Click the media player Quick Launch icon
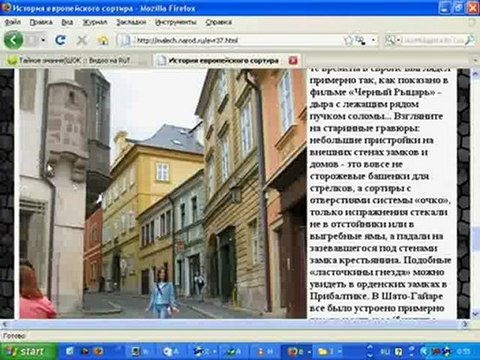The width and height of the screenshot is (480, 360). tap(84, 351)
